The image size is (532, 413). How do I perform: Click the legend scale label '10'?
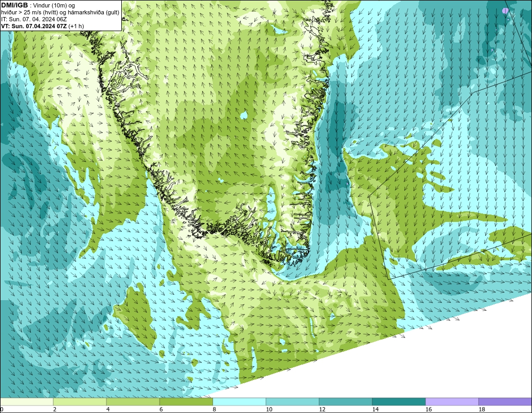coord(269,409)
